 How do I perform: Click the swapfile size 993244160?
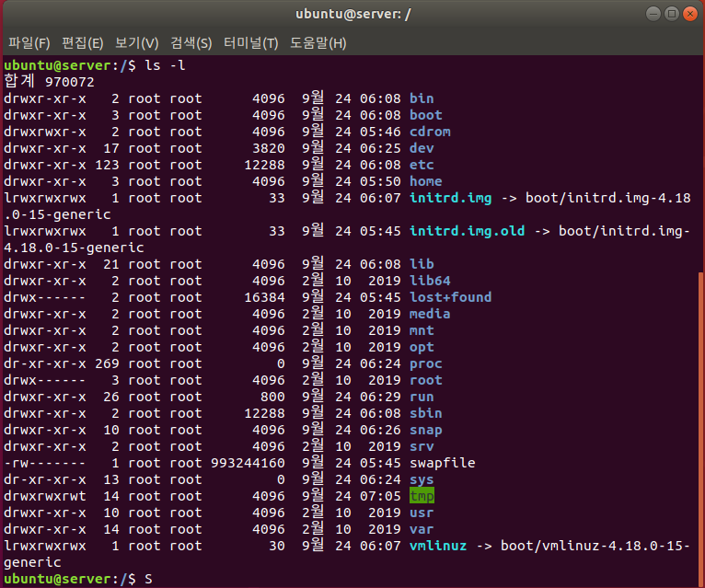[x=248, y=464]
